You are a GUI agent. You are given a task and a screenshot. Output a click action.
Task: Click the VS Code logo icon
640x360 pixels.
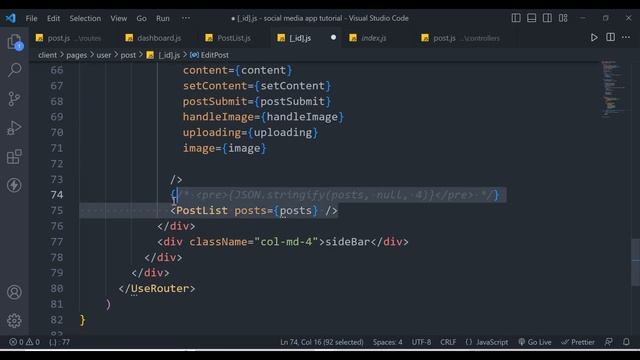click(x=11, y=18)
